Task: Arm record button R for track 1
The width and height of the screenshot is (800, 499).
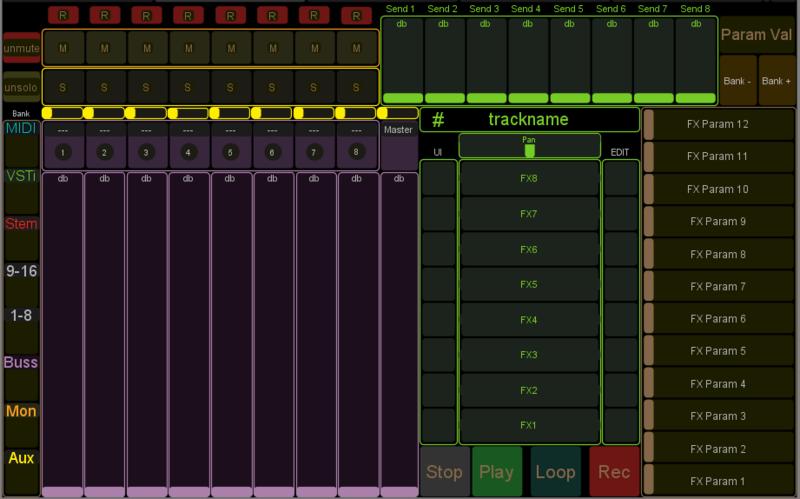Action: (x=63, y=15)
